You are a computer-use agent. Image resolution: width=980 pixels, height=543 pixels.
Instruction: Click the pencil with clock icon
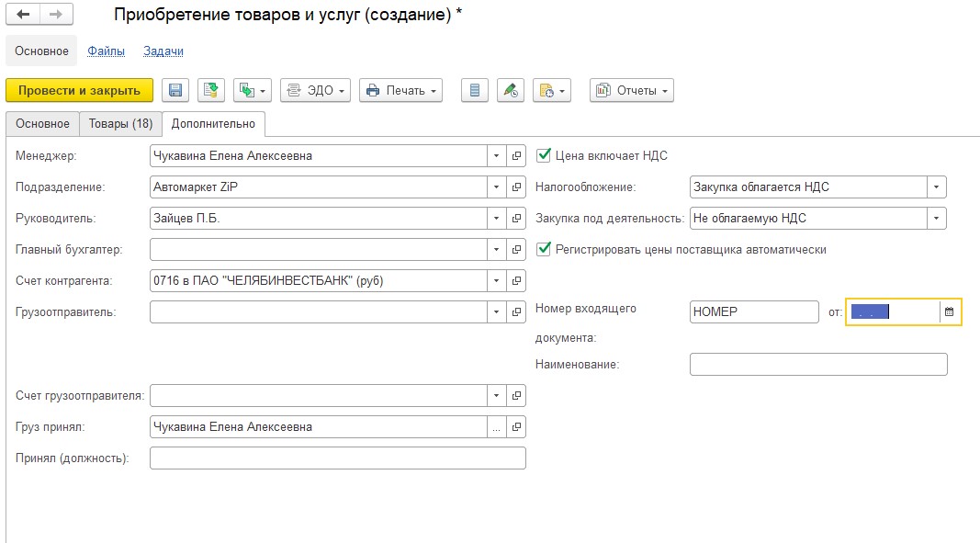[510, 90]
